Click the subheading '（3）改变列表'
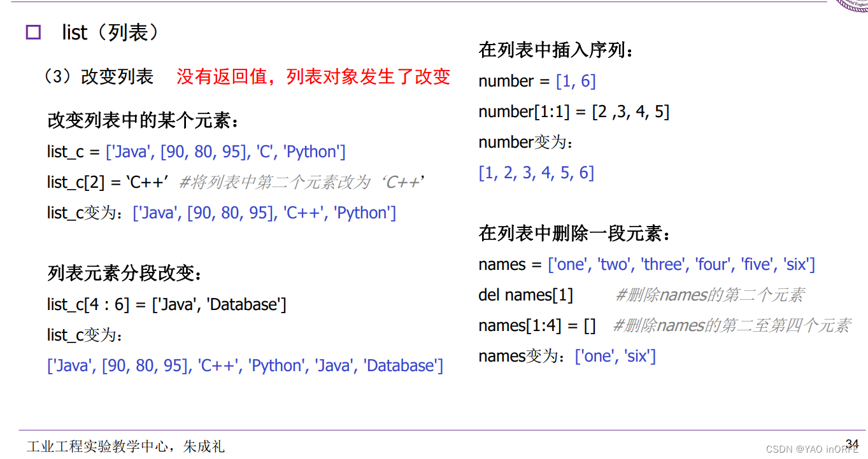The width and height of the screenshot is (868, 459). pyautogui.click(x=97, y=77)
